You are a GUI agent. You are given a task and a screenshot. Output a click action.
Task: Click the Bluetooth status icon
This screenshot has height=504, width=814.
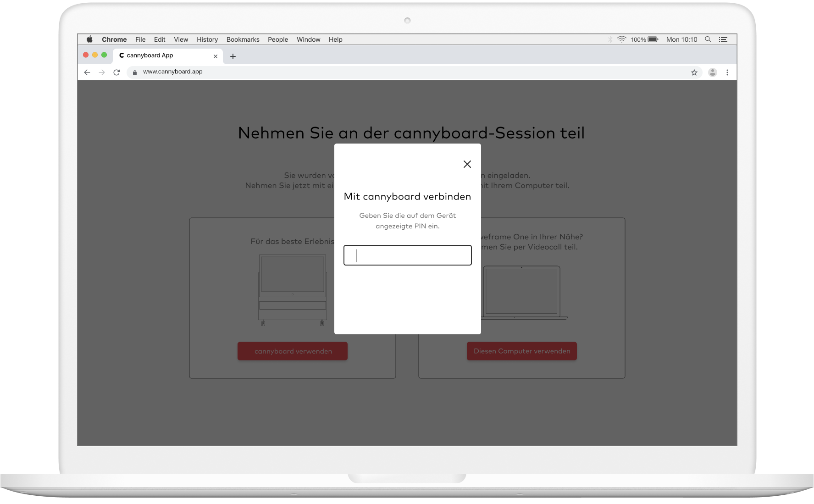610,39
